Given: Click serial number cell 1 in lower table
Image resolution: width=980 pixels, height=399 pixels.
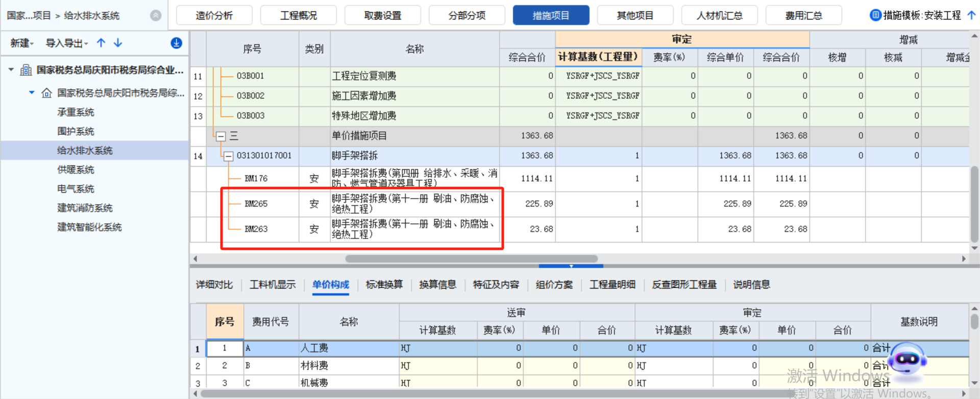Looking at the screenshot, I should point(225,348).
